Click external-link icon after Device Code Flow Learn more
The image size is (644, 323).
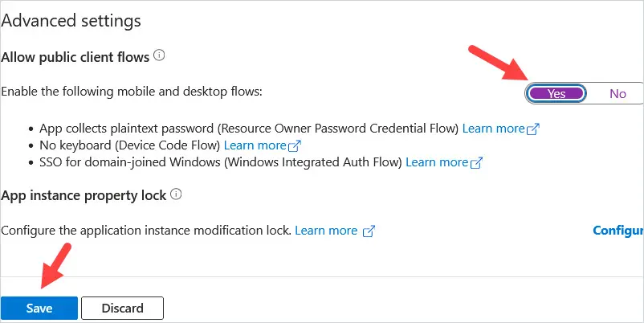(295, 145)
